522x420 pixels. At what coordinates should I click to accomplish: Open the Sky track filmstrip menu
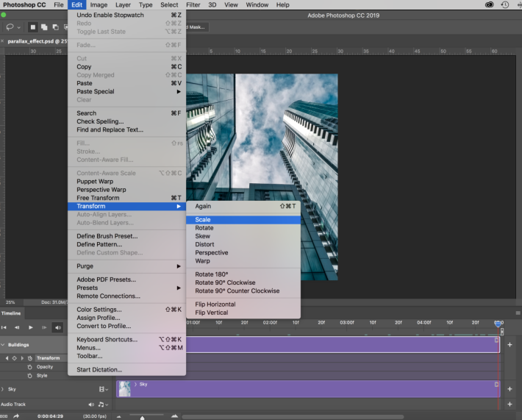pyautogui.click(x=103, y=389)
